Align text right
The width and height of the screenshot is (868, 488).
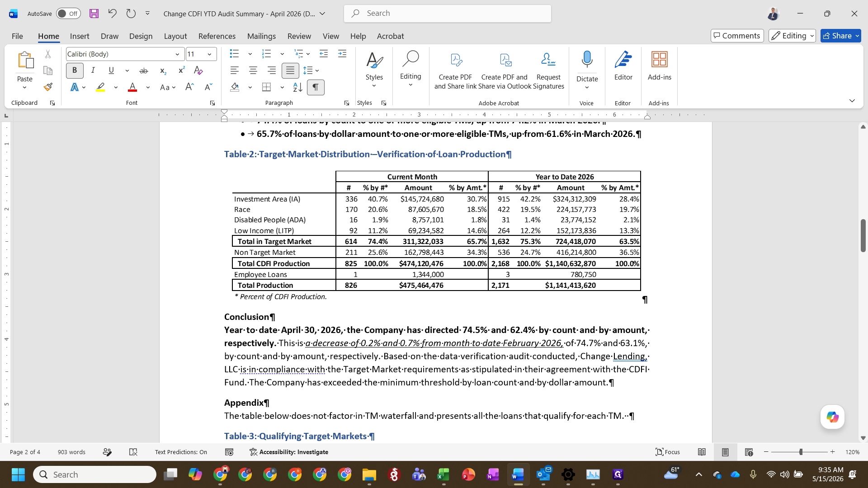point(271,70)
